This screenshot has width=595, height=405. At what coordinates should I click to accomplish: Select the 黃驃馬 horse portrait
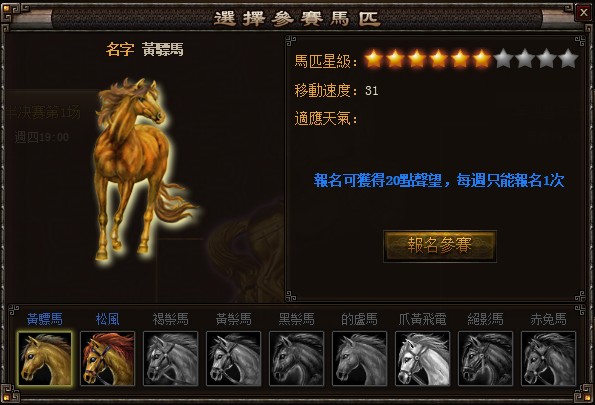click(x=44, y=358)
